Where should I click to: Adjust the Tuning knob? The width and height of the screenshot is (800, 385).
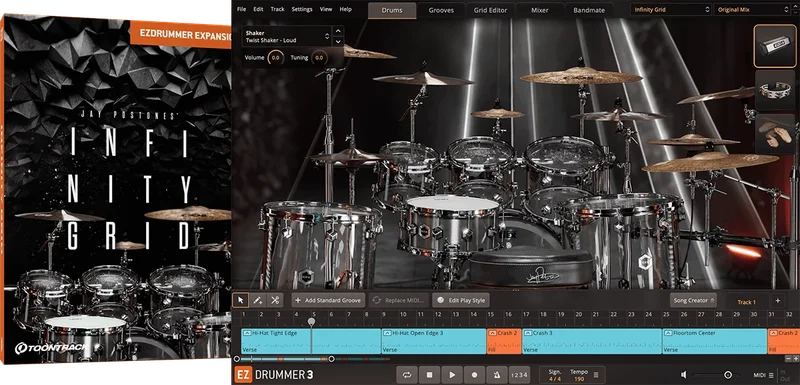pos(319,58)
